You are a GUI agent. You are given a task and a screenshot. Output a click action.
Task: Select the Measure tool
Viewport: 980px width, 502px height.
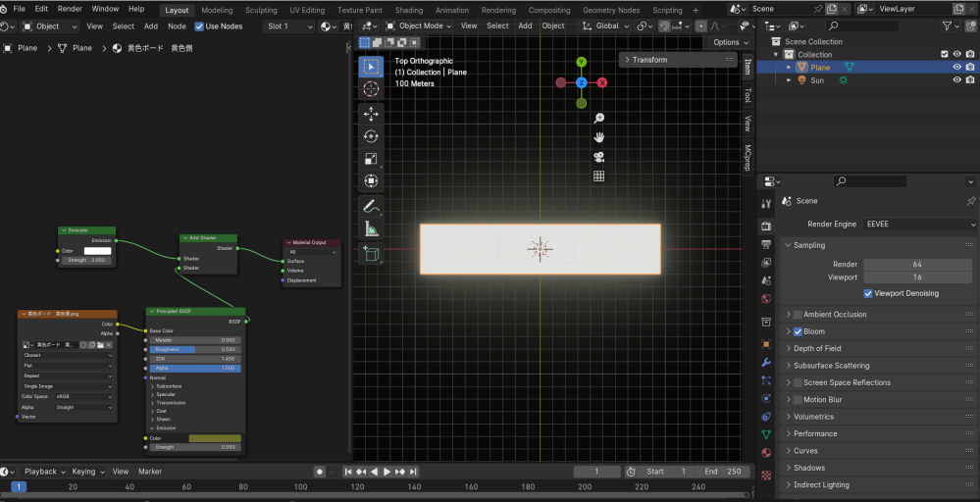click(x=371, y=229)
